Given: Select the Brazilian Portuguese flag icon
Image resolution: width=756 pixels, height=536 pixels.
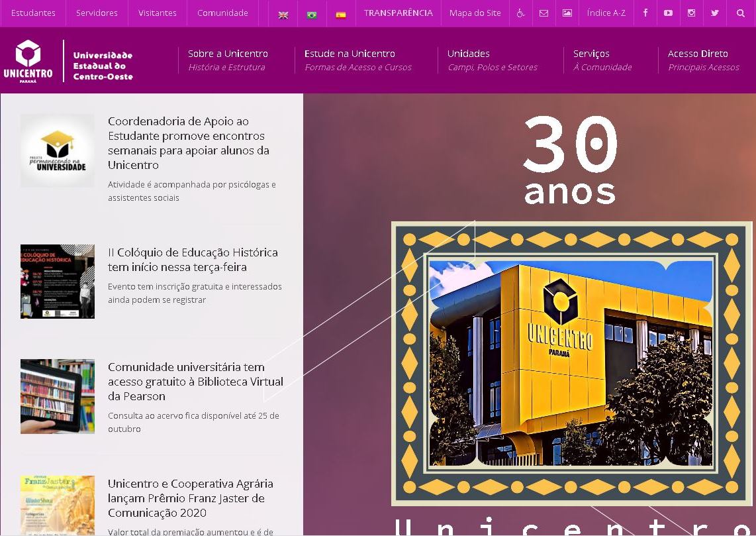Looking at the screenshot, I should (312, 15).
